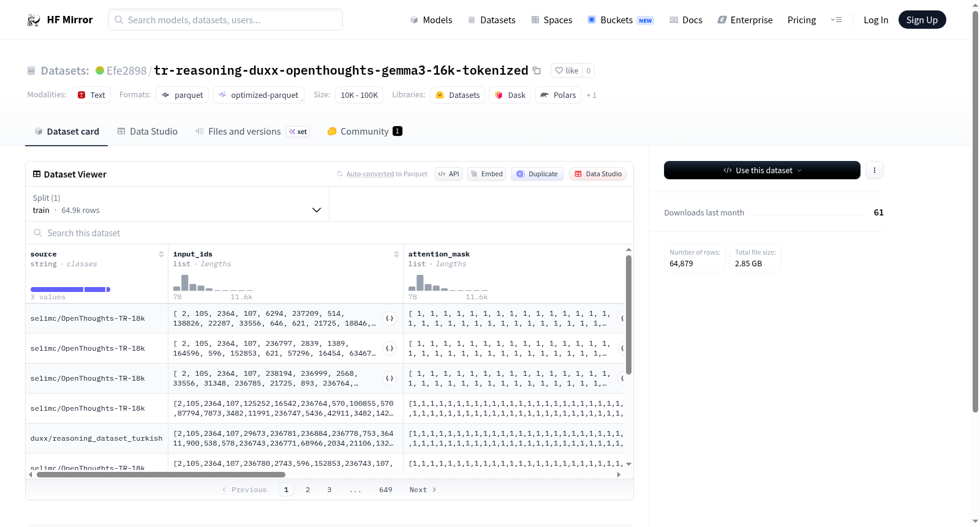Select the 10K - 100K size tag
980x527 pixels.
click(359, 95)
